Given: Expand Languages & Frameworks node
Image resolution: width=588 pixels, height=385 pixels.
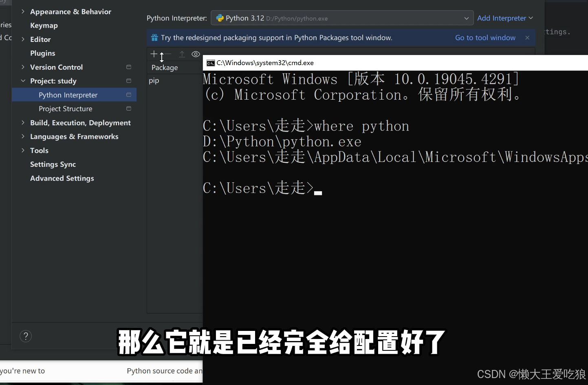Looking at the screenshot, I should (x=23, y=136).
